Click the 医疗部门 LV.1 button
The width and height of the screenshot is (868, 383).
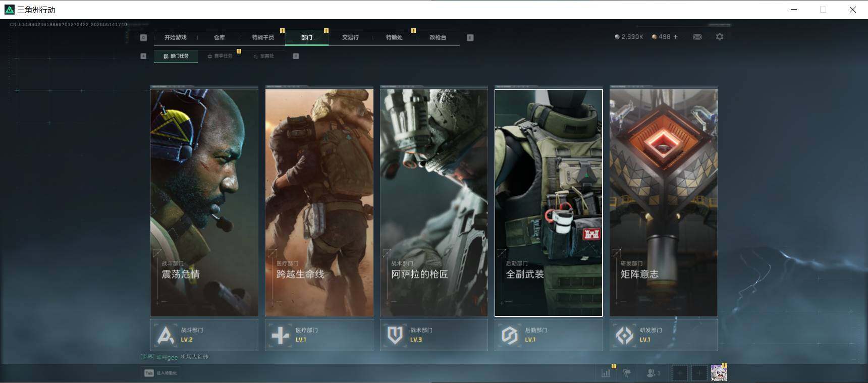[319, 335]
